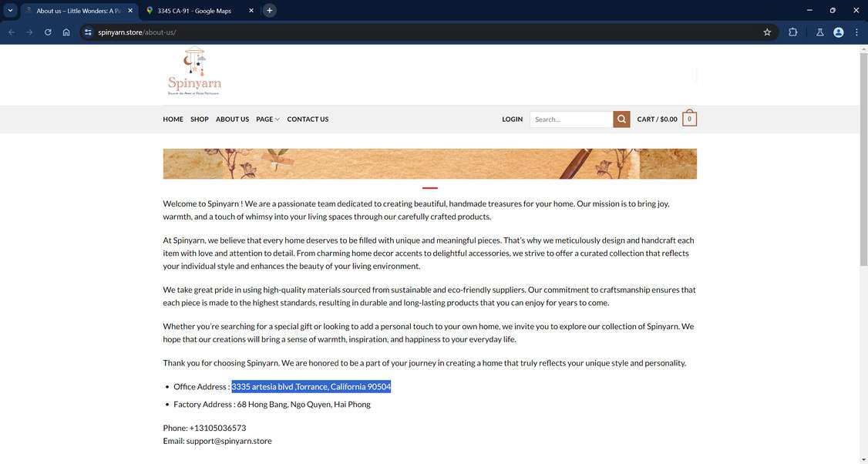Open a new browser tab
Viewport: 868px width, 464px height.
269,10
